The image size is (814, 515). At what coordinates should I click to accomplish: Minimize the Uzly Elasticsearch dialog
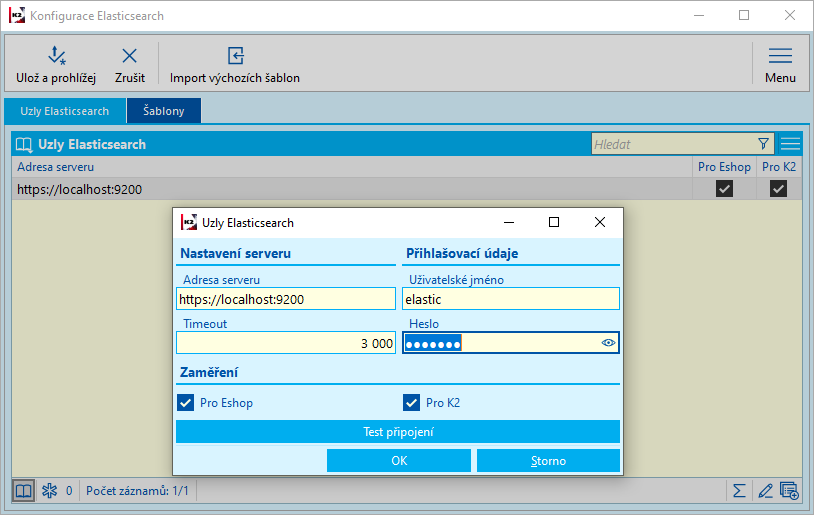(509, 222)
